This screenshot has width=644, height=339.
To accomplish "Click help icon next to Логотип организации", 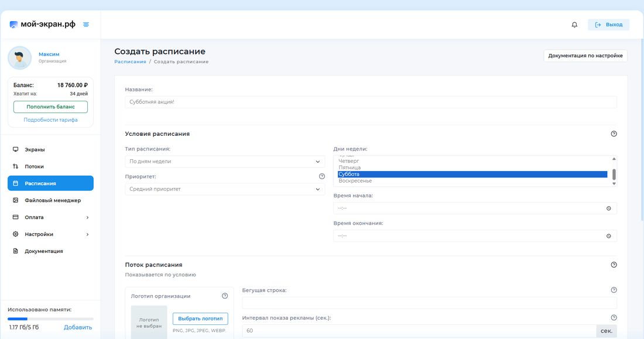I will click(225, 296).
